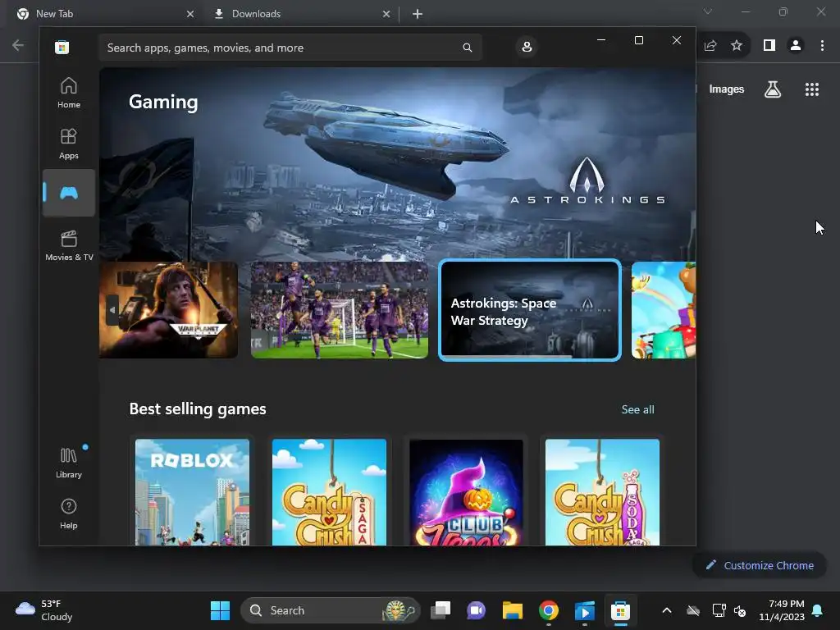
Task: Open Chrome tab search chevron
Action: pos(708,11)
